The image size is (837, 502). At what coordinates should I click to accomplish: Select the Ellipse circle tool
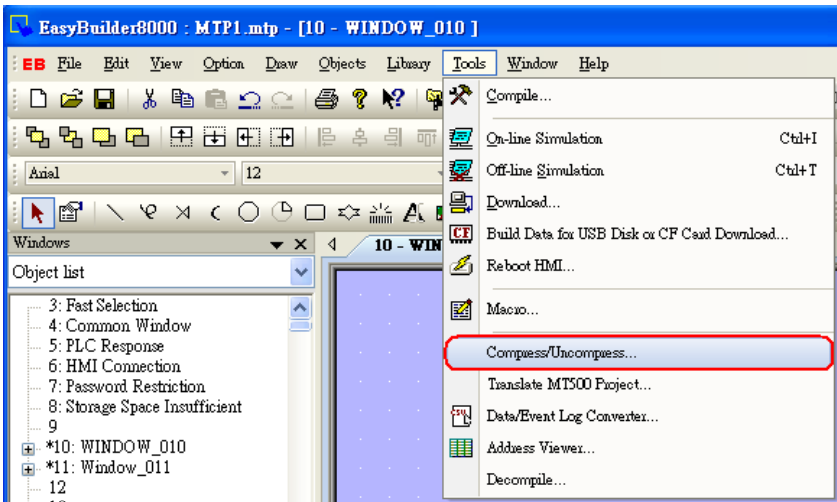pyautogui.click(x=249, y=213)
